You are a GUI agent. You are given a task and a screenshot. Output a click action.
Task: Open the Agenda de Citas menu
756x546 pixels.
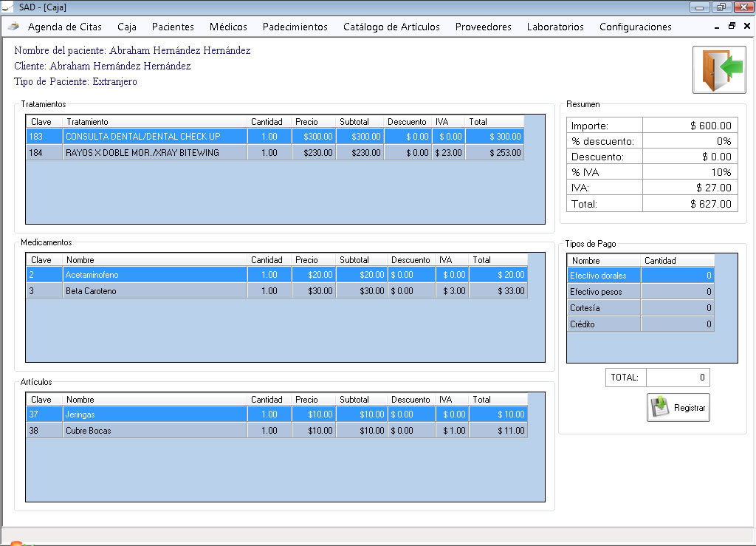pos(65,27)
